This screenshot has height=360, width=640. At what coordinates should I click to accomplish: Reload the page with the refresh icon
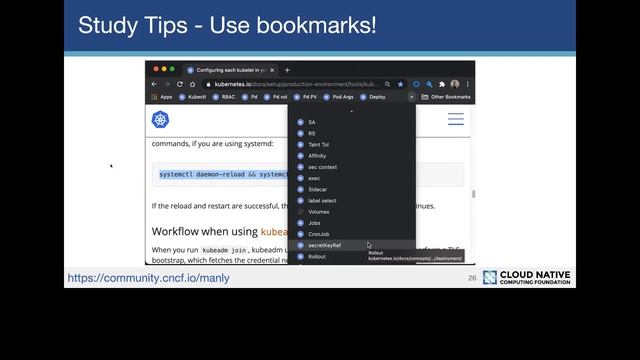point(180,84)
